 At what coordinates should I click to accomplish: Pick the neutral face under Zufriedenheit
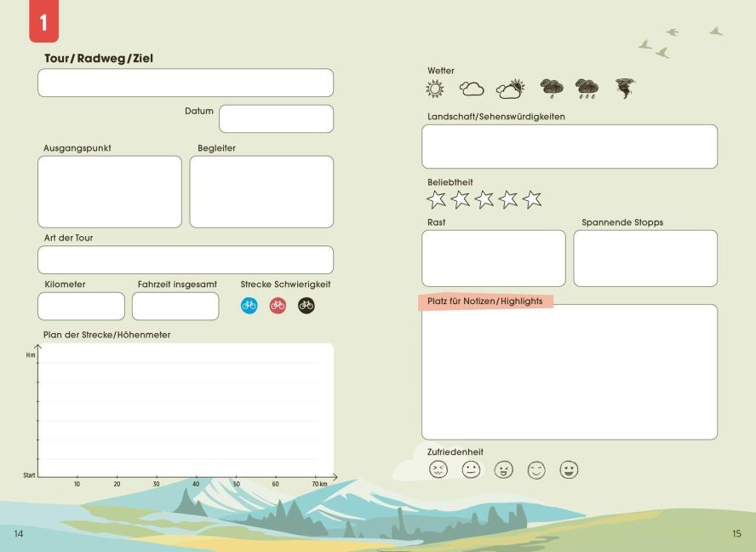click(x=471, y=469)
